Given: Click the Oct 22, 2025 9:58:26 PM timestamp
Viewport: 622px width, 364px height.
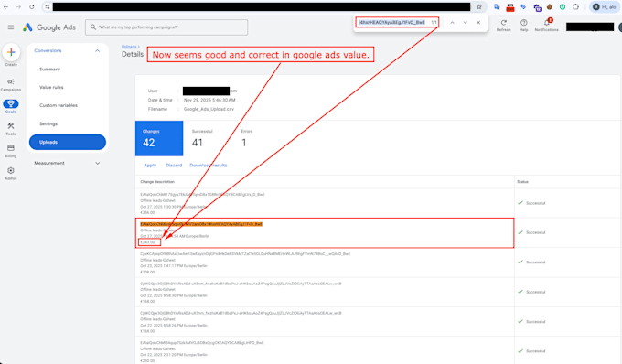Looking at the screenshot, I should click(x=174, y=326).
